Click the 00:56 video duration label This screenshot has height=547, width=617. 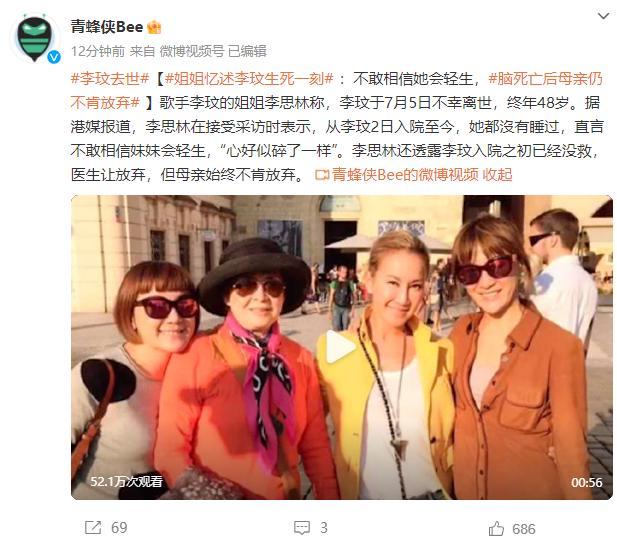(587, 482)
